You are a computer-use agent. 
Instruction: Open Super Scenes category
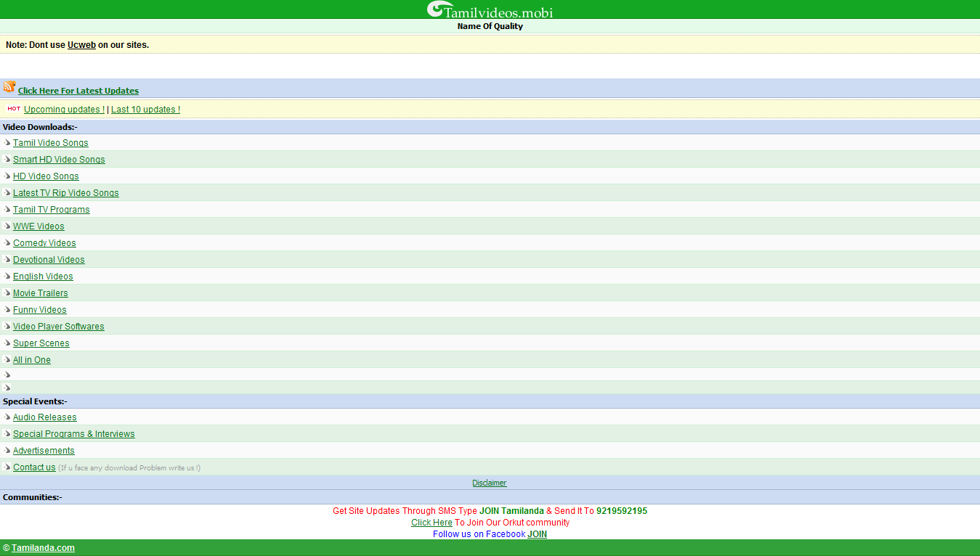coord(41,343)
